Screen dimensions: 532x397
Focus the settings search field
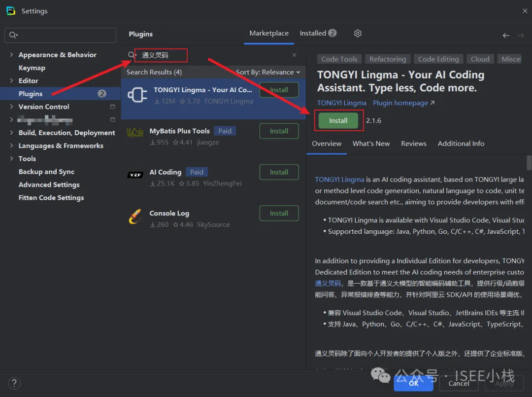(60, 35)
